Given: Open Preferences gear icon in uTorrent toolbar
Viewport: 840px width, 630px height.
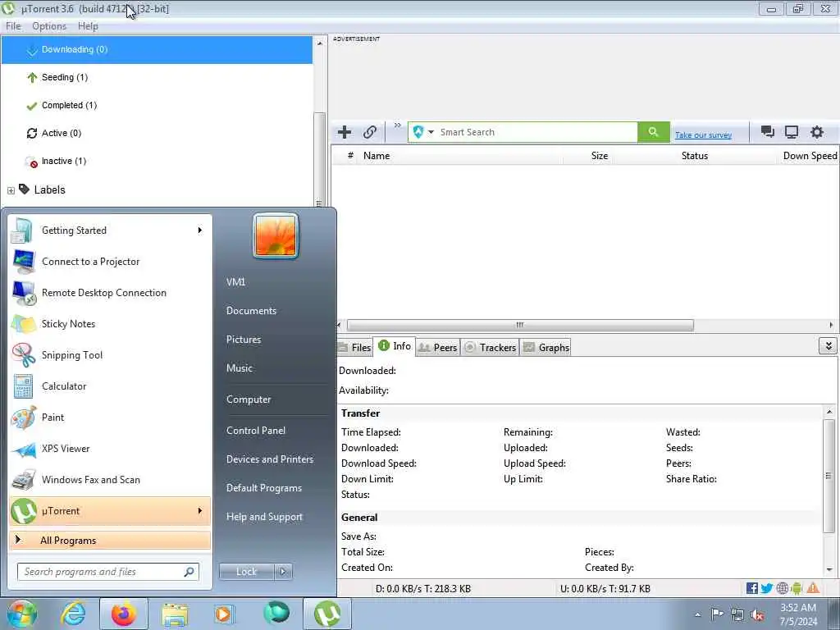Looking at the screenshot, I should tap(816, 132).
